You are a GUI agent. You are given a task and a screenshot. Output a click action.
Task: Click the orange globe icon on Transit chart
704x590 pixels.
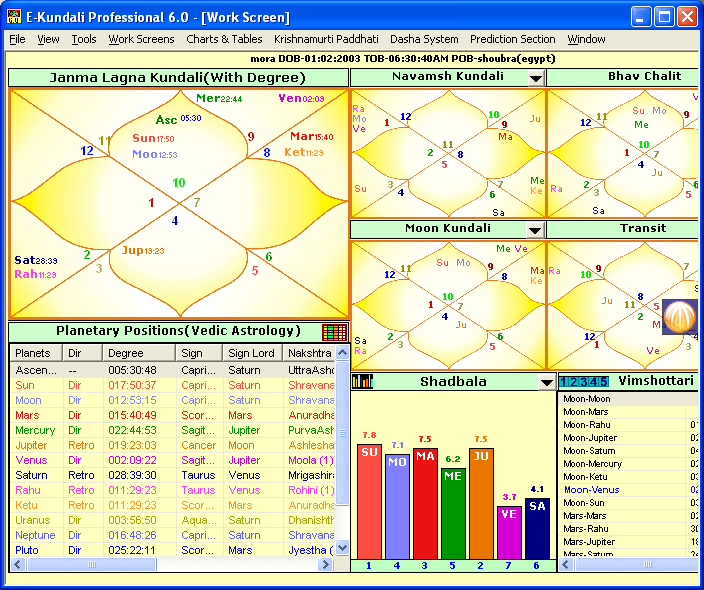(680, 317)
